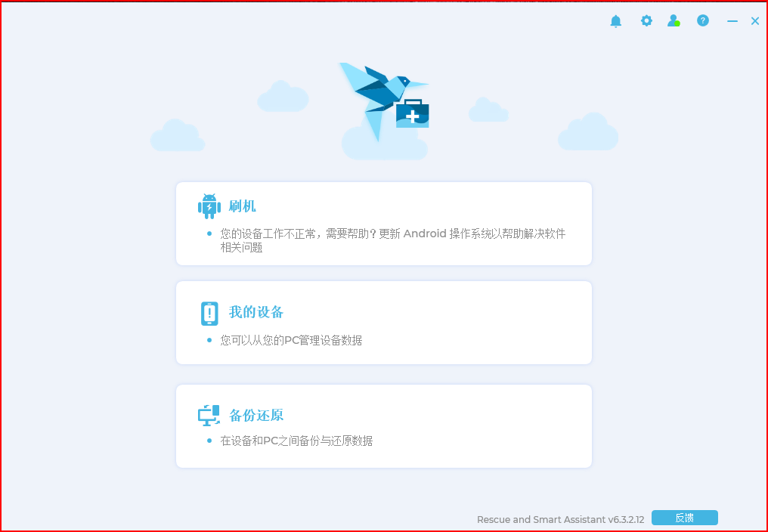Click the phone alert 我的设备 icon
768x532 pixels.
pos(209,314)
